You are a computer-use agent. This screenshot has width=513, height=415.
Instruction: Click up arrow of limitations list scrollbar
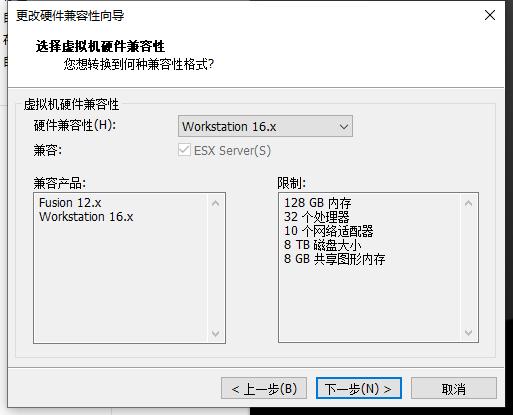coord(468,203)
